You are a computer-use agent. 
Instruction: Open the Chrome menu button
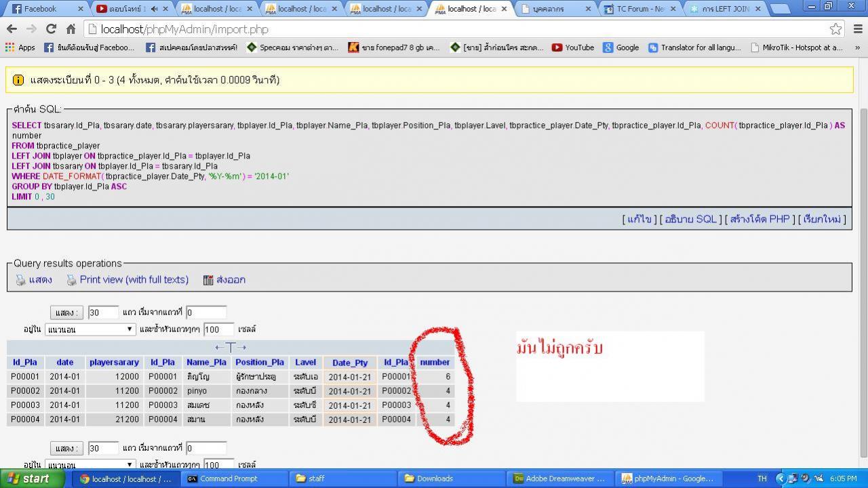(857, 29)
